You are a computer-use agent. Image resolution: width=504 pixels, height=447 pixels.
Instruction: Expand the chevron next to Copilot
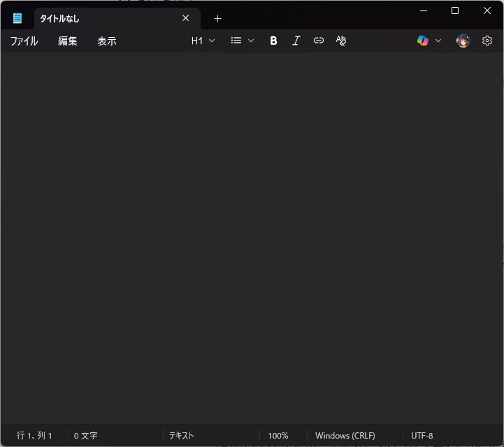tap(438, 41)
